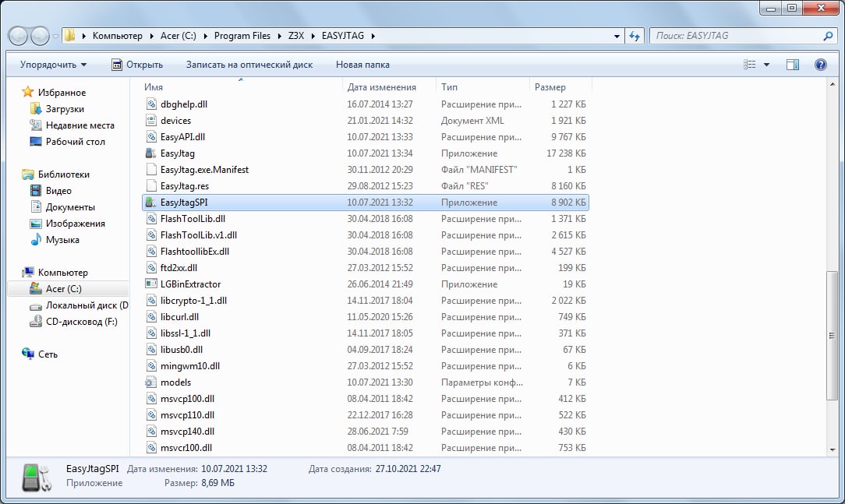
Task: Expand the address bar history dropdown
Action: point(617,36)
